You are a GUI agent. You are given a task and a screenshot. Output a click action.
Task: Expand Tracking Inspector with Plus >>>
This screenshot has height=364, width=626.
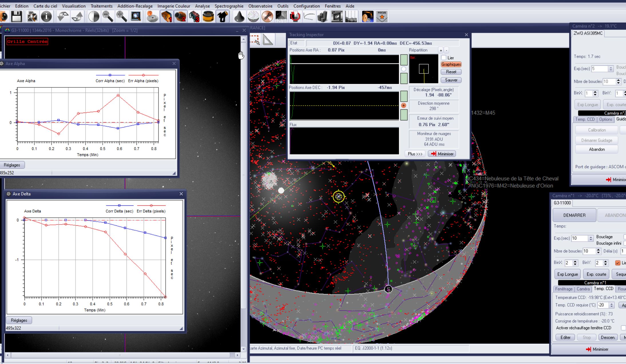tap(415, 154)
